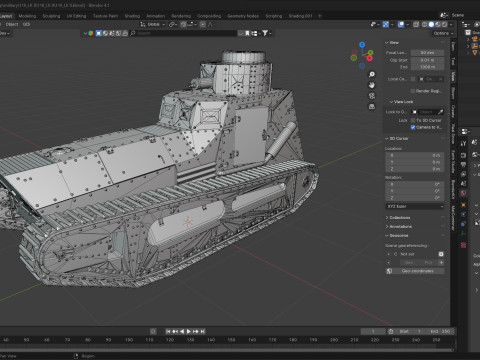The height and width of the screenshot is (360, 480).
Task: Click the eyedropper in Lock to Object field
Action: (441, 112)
